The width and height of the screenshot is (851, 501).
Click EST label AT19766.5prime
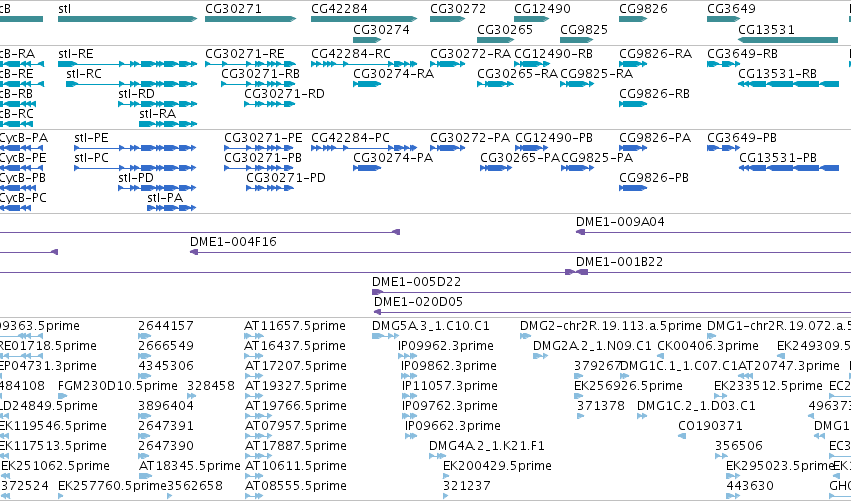click(295, 407)
